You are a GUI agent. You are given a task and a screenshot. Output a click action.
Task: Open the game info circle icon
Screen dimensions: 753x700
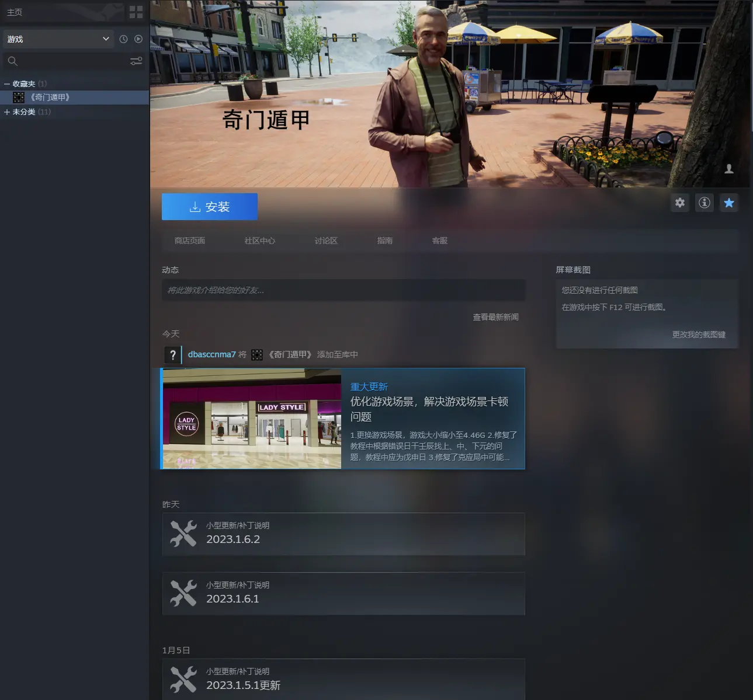coord(705,203)
